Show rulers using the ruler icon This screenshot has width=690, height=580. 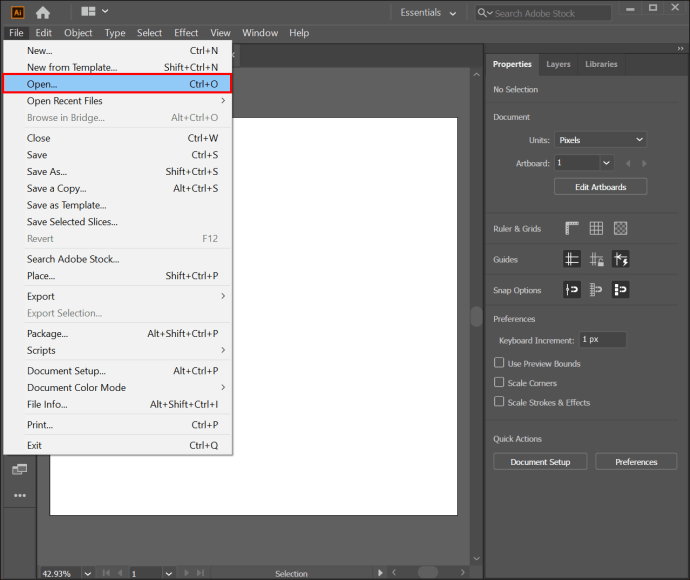tap(572, 229)
